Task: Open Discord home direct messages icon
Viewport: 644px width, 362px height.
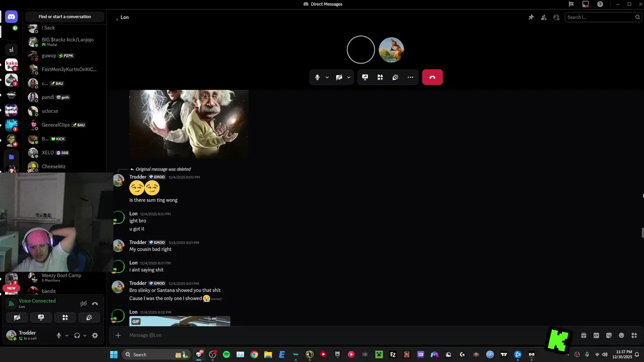Action: pos(11,17)
